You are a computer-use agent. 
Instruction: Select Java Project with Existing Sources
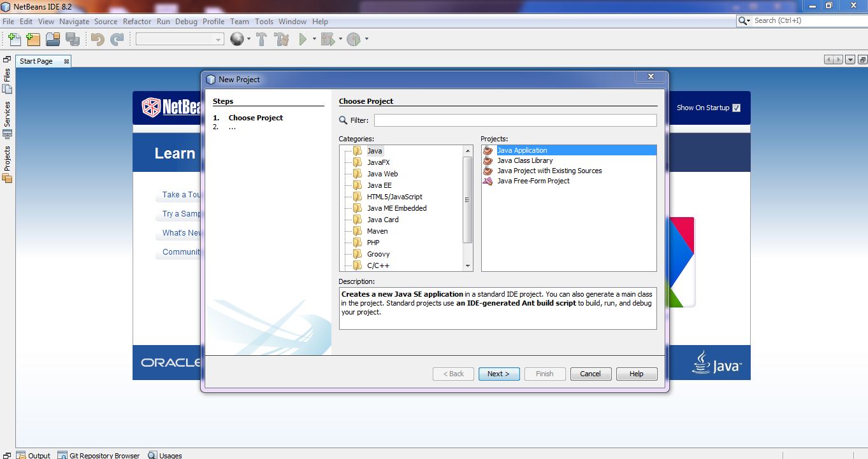coord(549,171)
